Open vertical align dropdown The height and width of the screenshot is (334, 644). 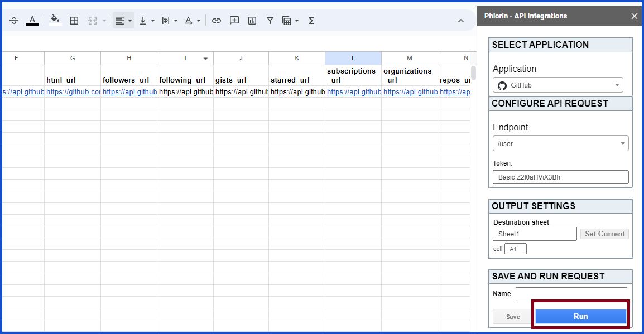pos(147,21)
